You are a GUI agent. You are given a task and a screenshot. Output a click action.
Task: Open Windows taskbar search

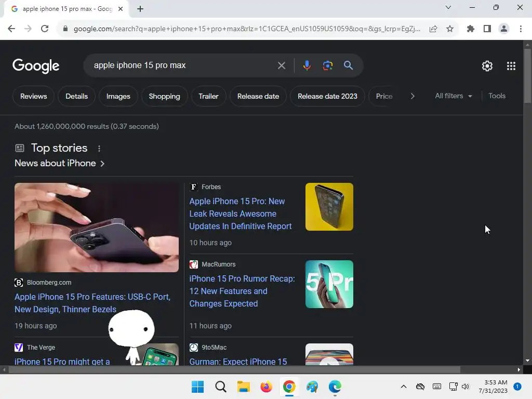(220, 387)
